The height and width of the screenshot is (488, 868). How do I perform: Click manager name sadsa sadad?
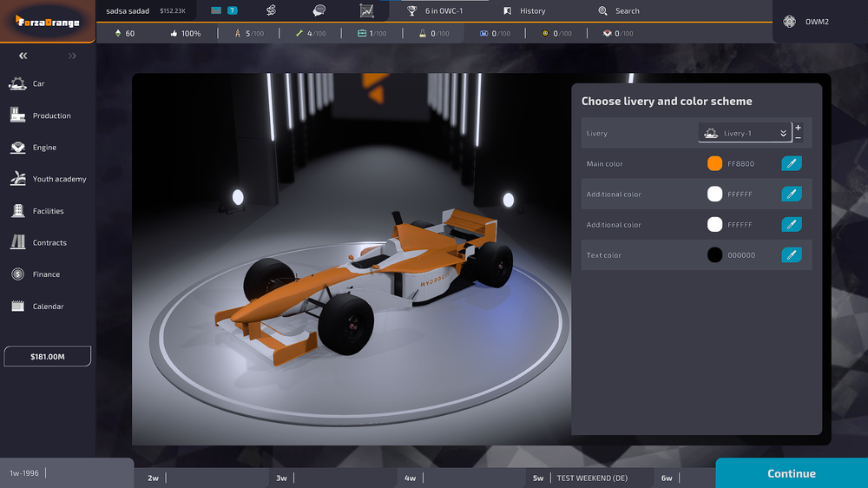point(128,11)
